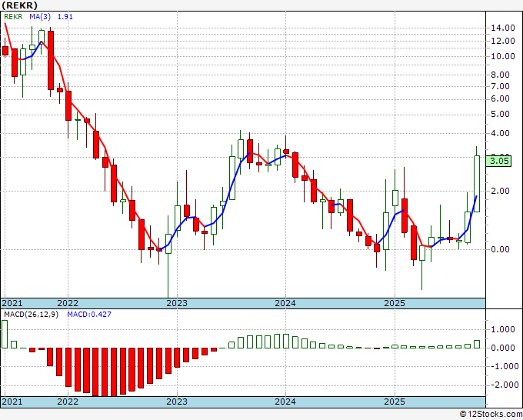The width and height of the screenshot is (523, 420).
Task: Click 2022 on the MACD panel timeline
Action: 68,402
